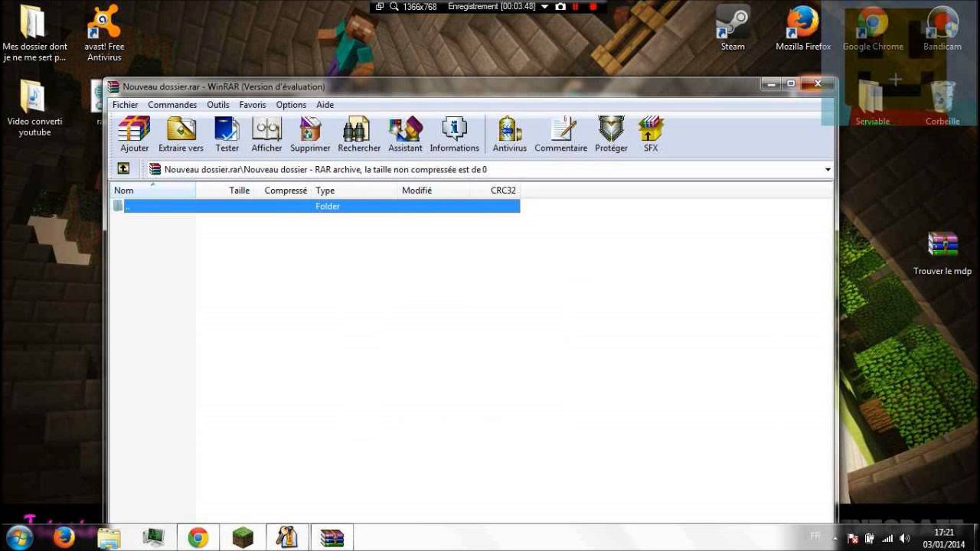Viewport: 980px width, 551px height.
Task: Pause the screen recording
Action: coord(576,6)
